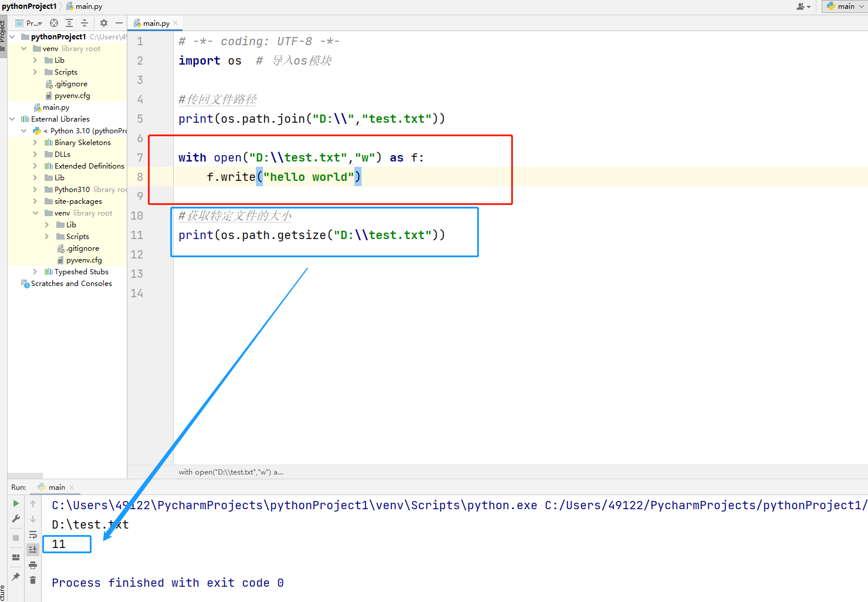This screenshot has height=602, width=868.
Task: Close the main.py editor tab
Action: [175, 23]
